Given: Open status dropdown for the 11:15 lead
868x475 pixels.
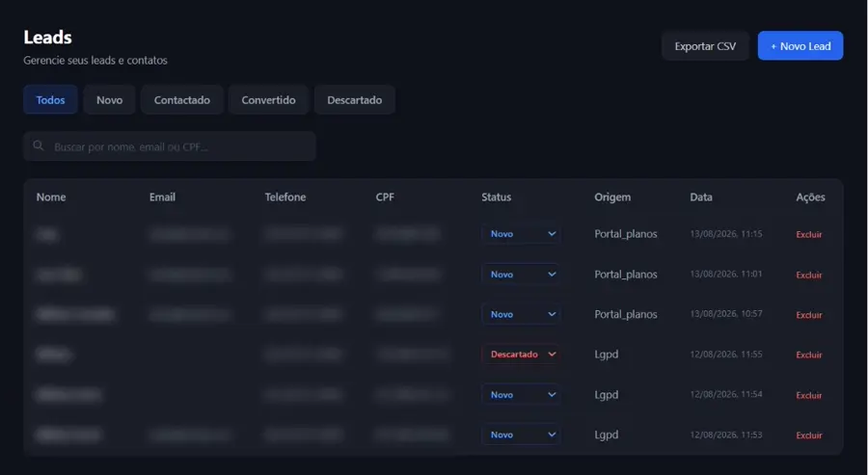Looking at the screenshot, I should click(521, 234).
